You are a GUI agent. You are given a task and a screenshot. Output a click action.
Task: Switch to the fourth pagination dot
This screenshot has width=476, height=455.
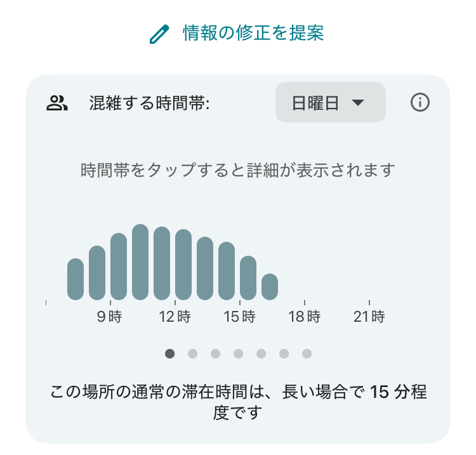point(238,353)
